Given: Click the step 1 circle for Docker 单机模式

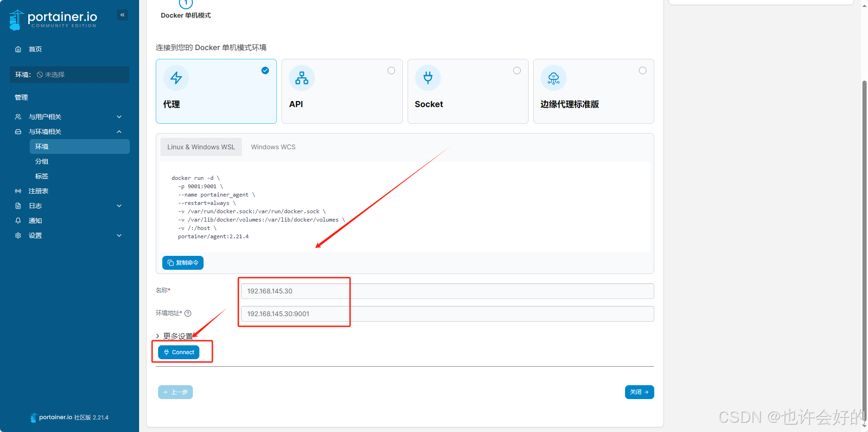Looking at the screenshot, I should (186, 3).
